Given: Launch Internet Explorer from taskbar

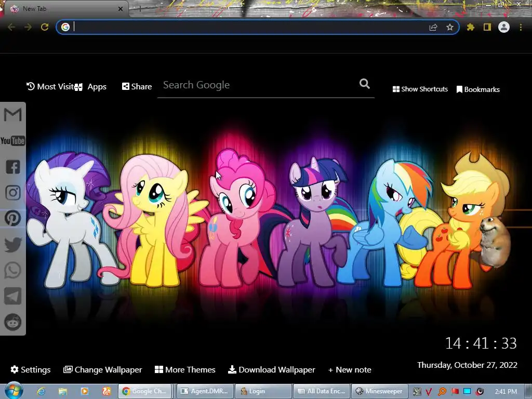Looking at the screenshot, I should pos(41,391).
